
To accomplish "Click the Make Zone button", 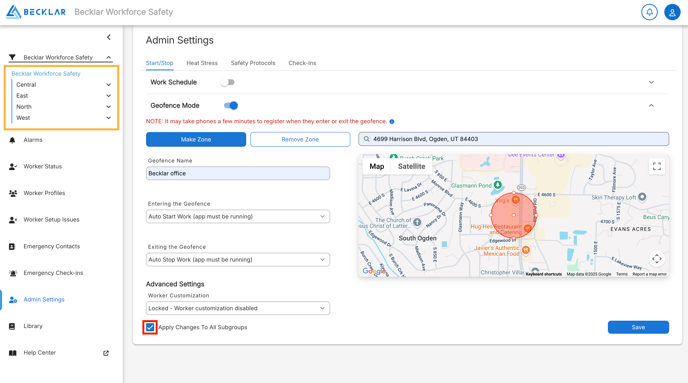I will coord(196,140).
